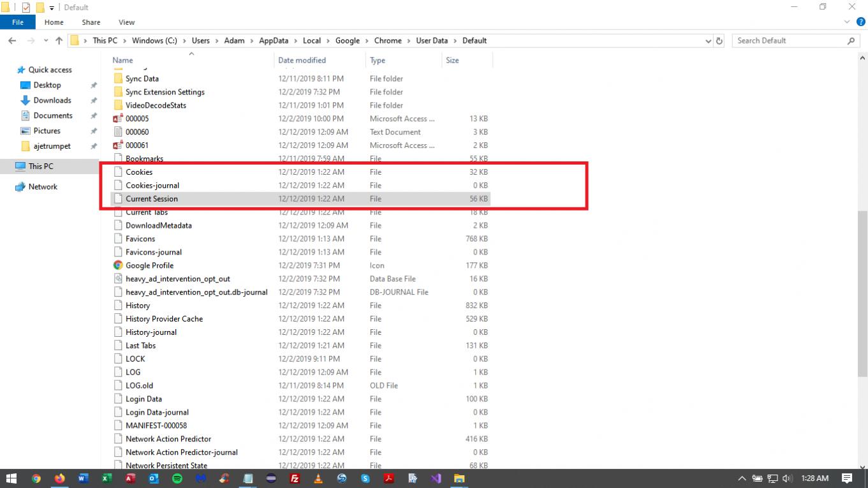Open VLC media player taskbar icon
The width and height of the screenshot is (868, 488).
pos(318,478)
